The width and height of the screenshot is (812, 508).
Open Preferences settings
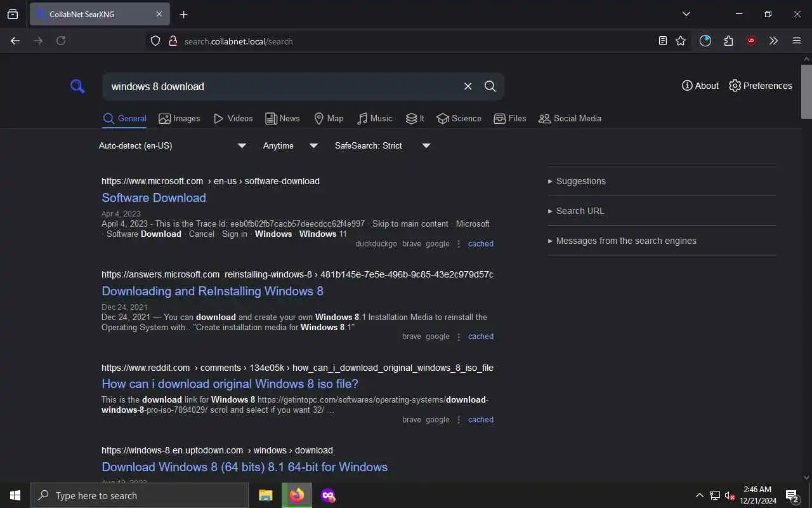click(x=761, y=86)
